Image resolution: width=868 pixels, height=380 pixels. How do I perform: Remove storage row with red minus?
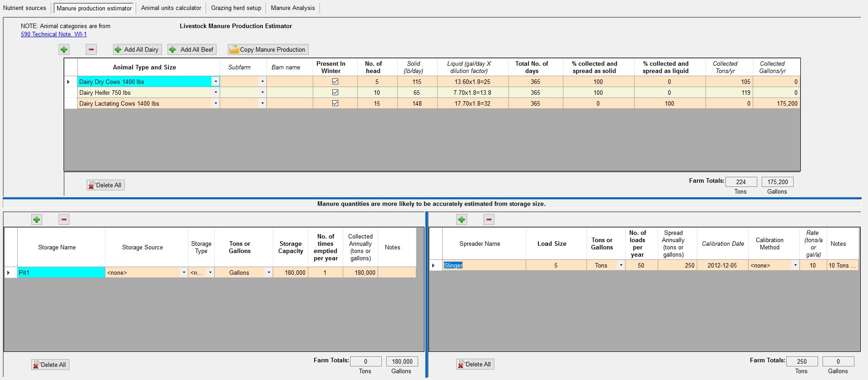pyautogui.click(x=64, y=219)
